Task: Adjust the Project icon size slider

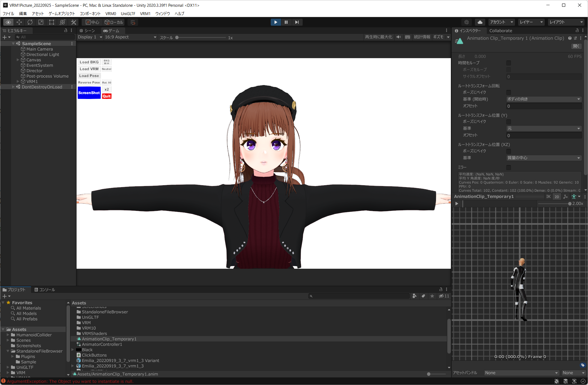Action: [437, 374]
